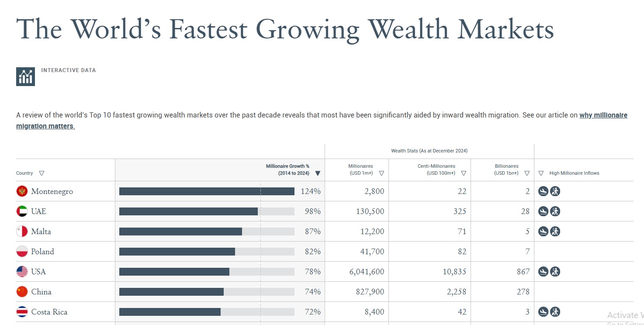The height and width of the screenshot is (325, 644).
Task: Click the USA flag icon
Action: point(22,272)
